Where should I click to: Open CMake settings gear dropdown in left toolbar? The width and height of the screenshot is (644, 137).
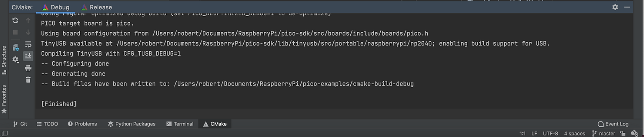click(16, 60)
